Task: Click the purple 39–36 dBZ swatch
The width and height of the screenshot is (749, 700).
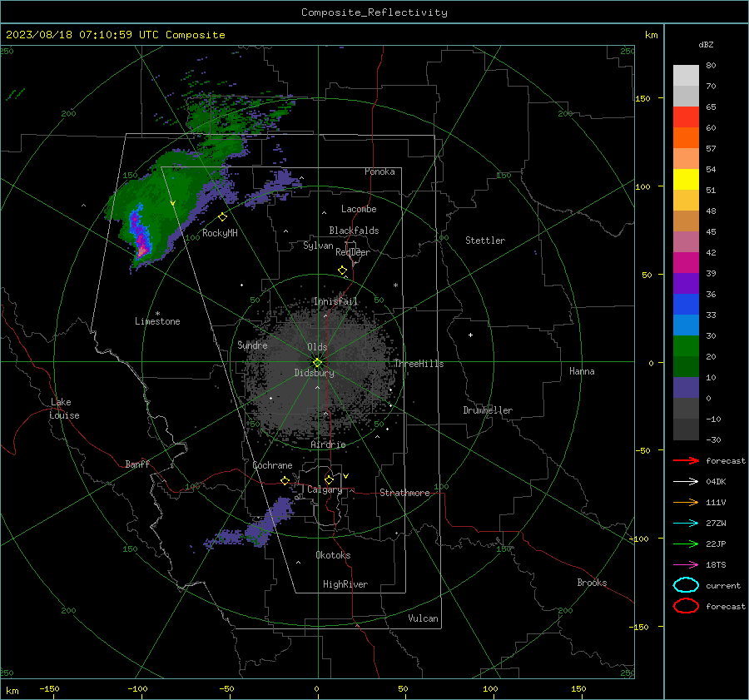Action: (x=686, y=284)
